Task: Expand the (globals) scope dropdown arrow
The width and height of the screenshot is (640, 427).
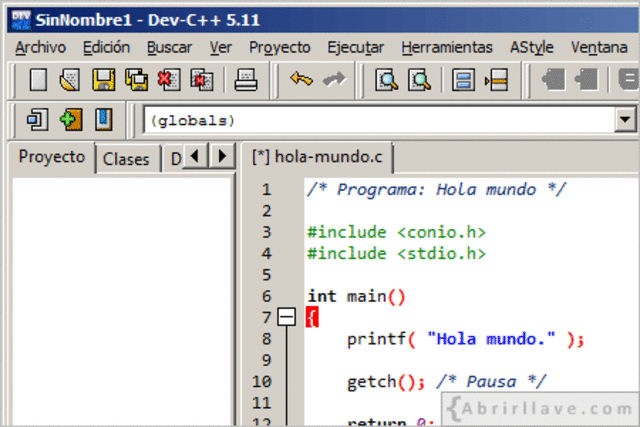Action: point(625,120)
